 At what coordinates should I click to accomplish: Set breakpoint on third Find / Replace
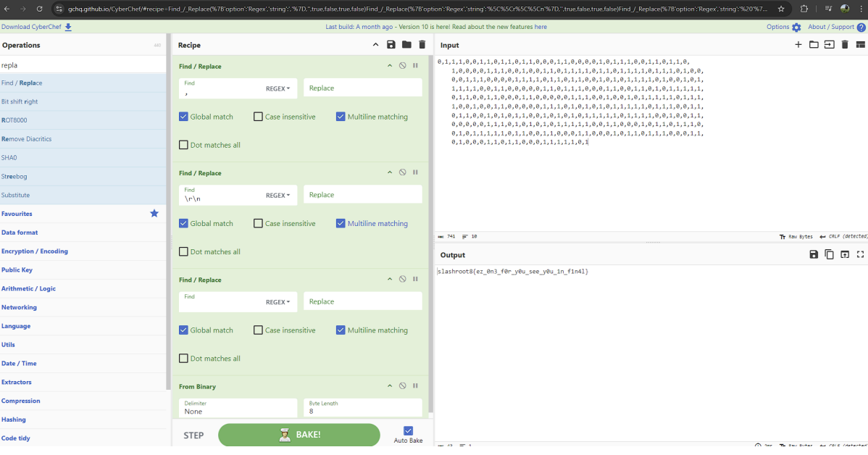point(415,279)
